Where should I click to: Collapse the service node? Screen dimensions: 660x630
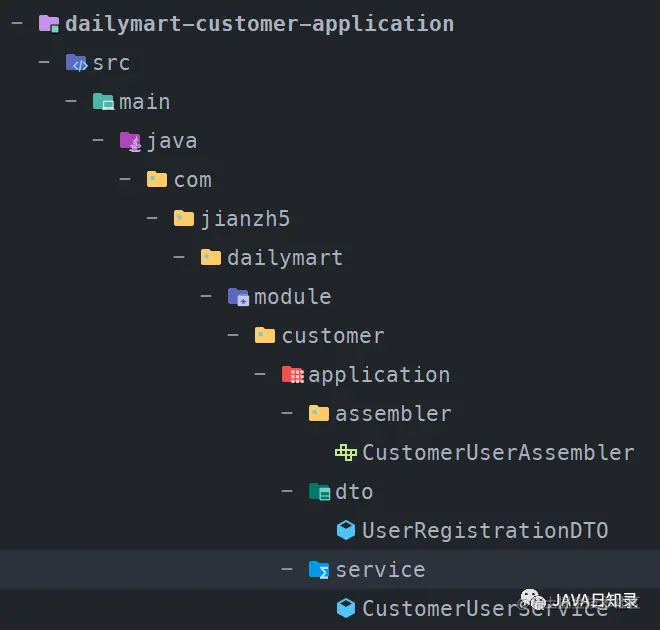[x=287, y=569]
